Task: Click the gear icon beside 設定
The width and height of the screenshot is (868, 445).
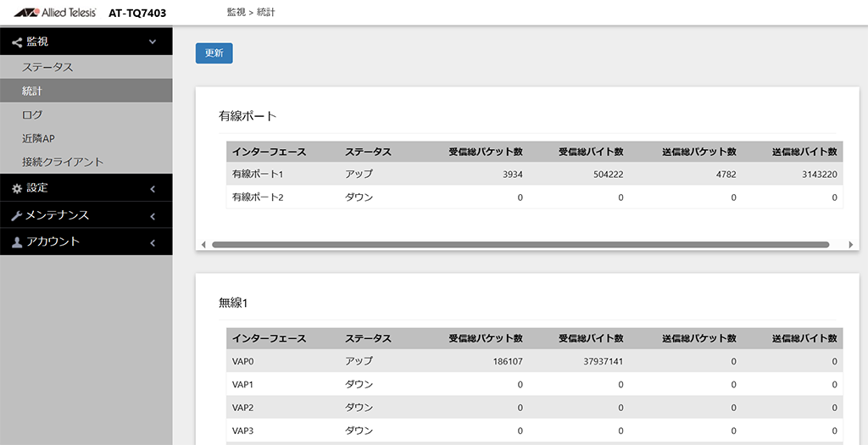Action: tap(17, 189)
